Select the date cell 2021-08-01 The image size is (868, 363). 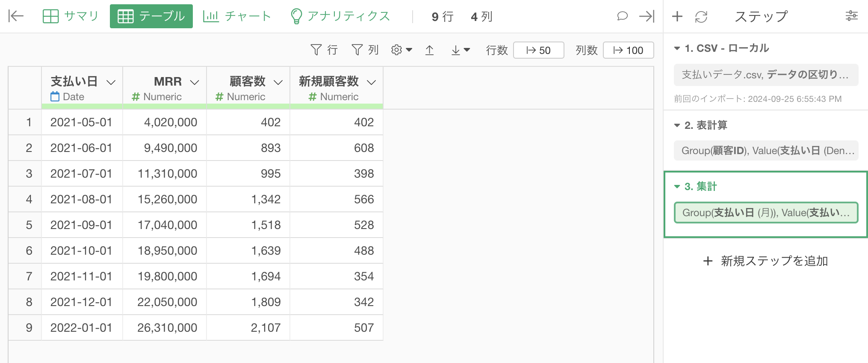(x=82, y=199)
